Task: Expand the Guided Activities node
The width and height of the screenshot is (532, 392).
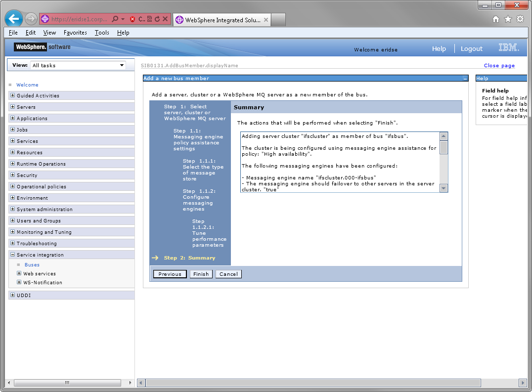Action: coord(12,95)
